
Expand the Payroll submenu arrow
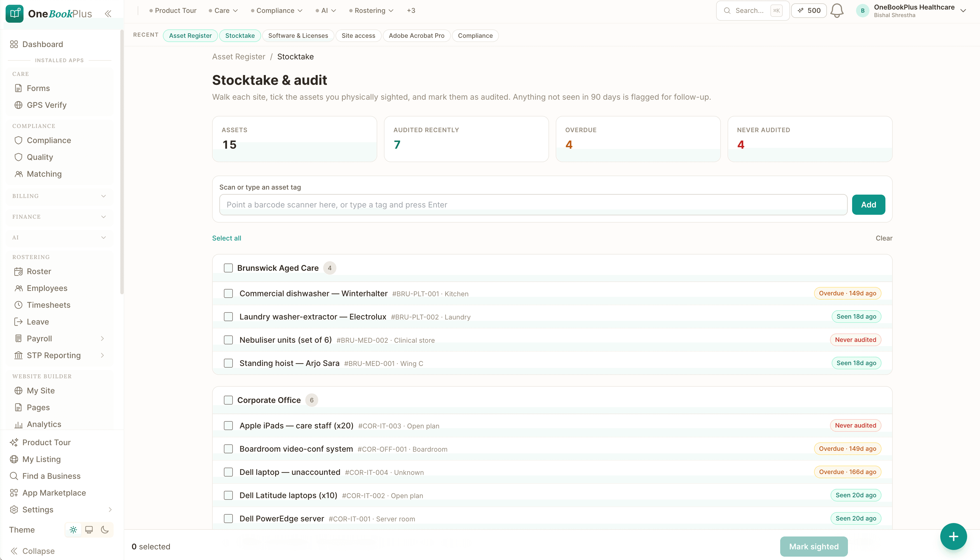coord(102,339)
